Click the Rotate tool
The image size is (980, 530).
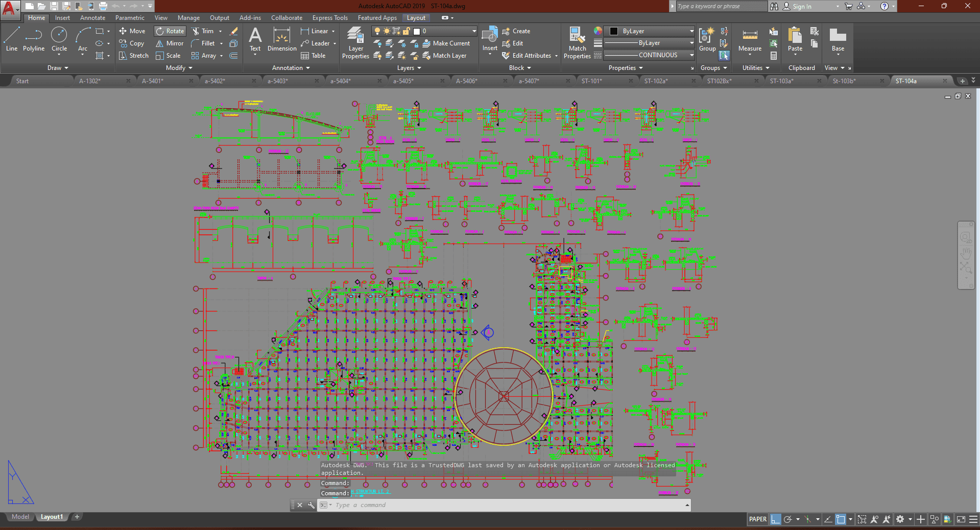click(170, 31)
